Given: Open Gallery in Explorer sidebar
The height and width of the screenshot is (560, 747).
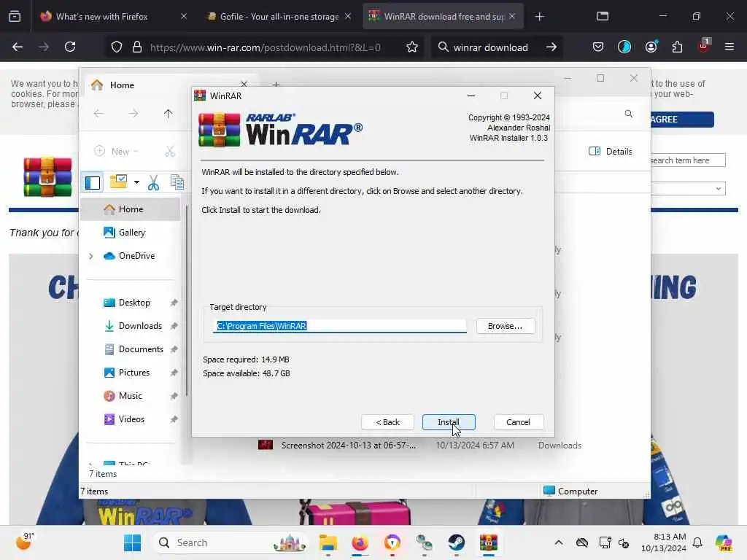Looking at the screenshot, I should tap(131, 233).
